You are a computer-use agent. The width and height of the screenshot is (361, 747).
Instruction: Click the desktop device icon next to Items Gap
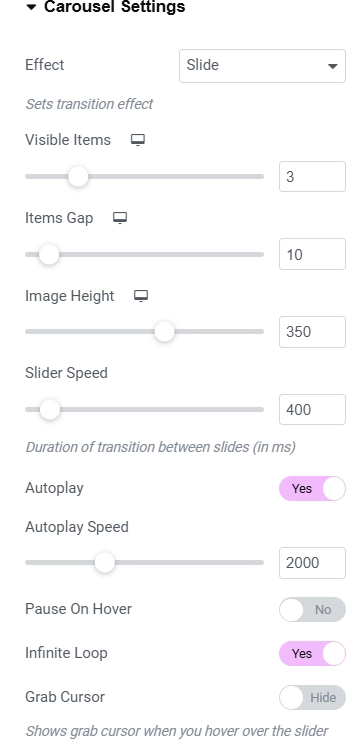(x=120, y=218)
